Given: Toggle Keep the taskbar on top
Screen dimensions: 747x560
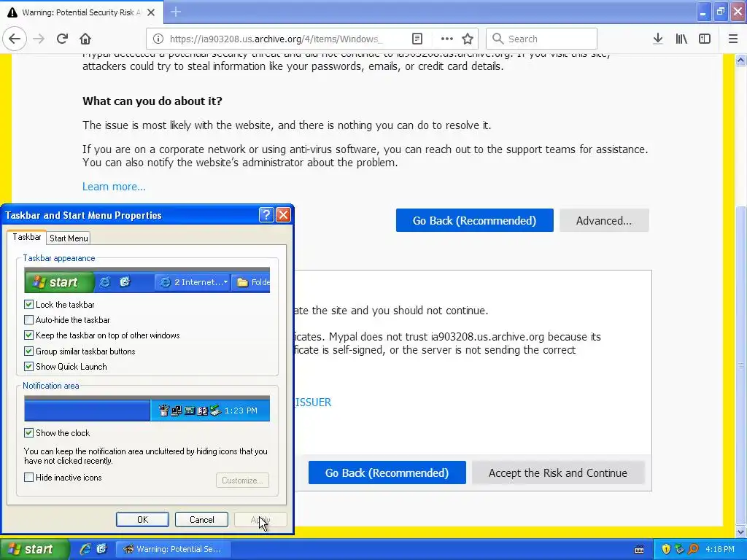Looking at the screenshot, I should (x=28, y=335).
